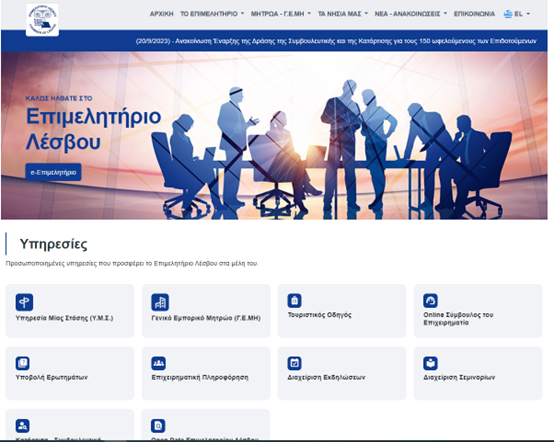Click the ΚΑΛΩΣ ΗΛΘΑΤΕ ΣΤΟ text
This screenshot has height=442, width=554.
point(59,98)
